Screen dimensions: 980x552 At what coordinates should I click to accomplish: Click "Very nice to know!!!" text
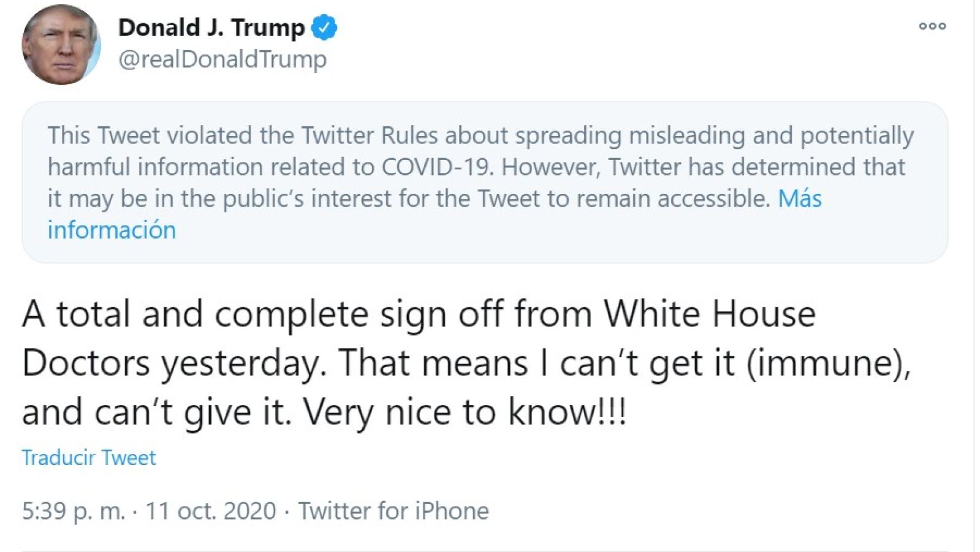pyautogui.click(x=465, y=412)
